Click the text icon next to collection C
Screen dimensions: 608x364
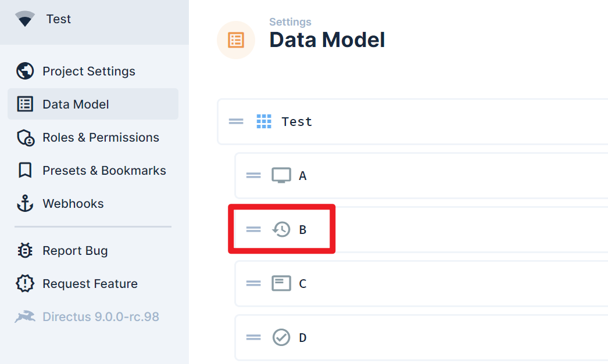click(x=281, y=283)
